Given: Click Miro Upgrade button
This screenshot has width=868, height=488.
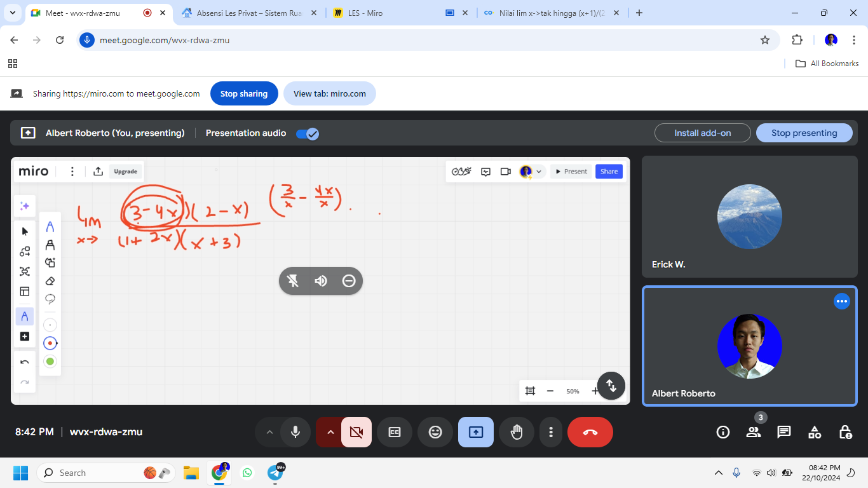Looking at the screenshot, I should [x=126, y=172].
